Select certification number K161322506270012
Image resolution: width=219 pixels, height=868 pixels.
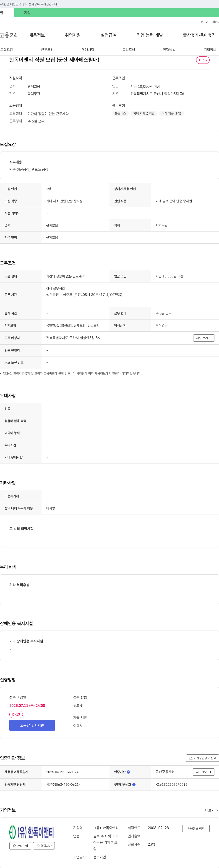pyautogui.click(x=172, y=784)
